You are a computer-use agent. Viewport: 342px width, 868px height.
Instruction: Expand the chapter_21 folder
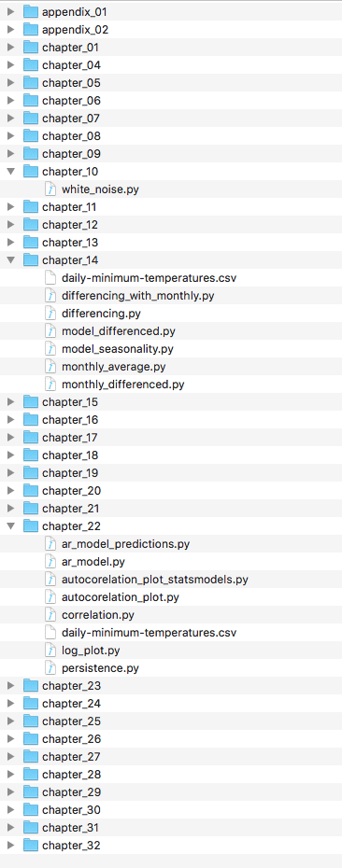point(10,508)
